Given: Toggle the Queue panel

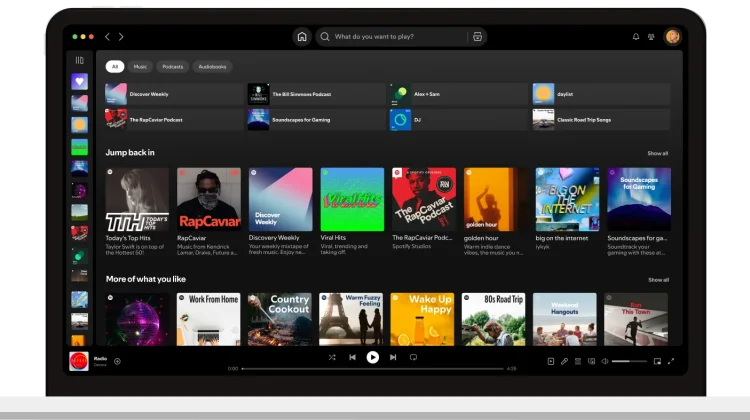Looking at the screenshot, I should pos(578,361).
